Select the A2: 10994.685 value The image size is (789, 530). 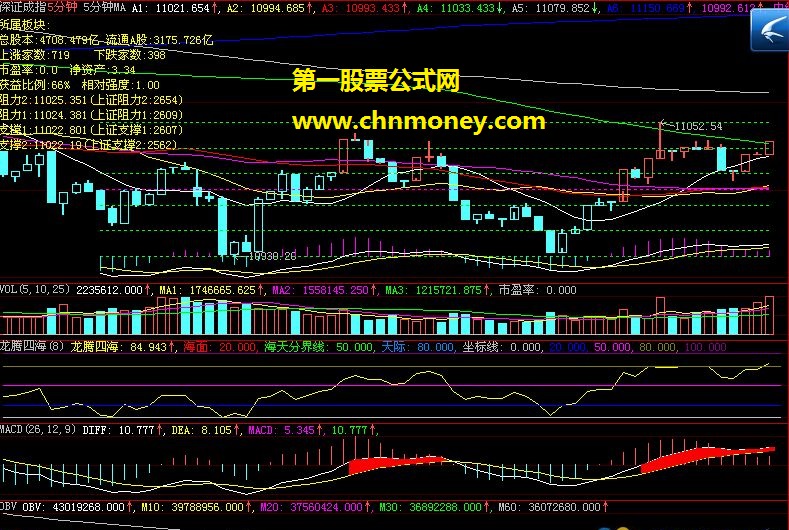(x=269, y=8)
